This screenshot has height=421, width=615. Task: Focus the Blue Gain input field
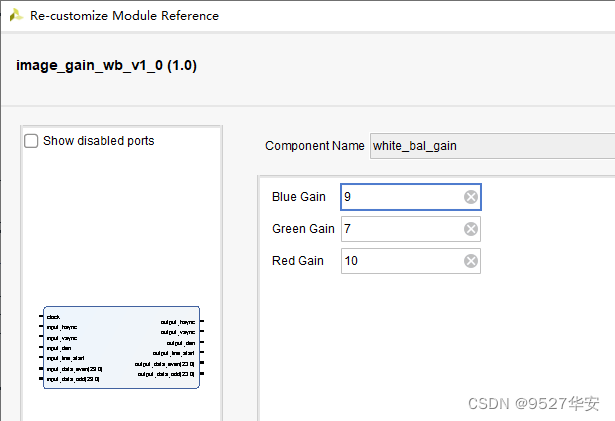coord(400,197)
